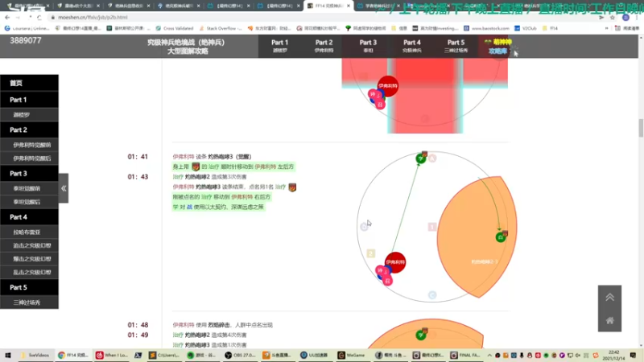
Task: Open the Cross Validated bookmark
Action: (175, 28)
